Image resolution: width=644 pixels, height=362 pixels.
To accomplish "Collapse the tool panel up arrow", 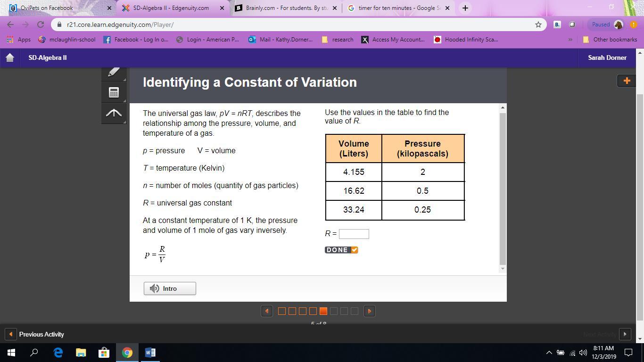I will [x=114, y=113].
